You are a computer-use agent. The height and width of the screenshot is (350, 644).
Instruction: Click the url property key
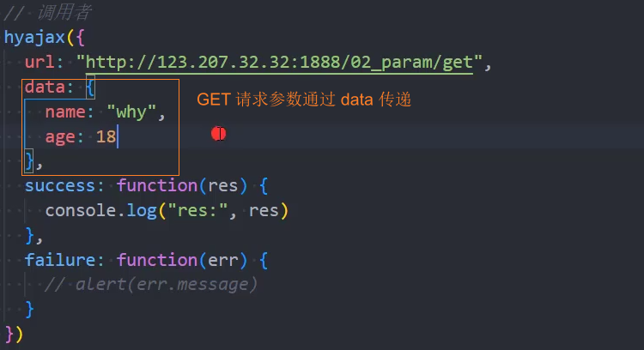coord(40,63)
